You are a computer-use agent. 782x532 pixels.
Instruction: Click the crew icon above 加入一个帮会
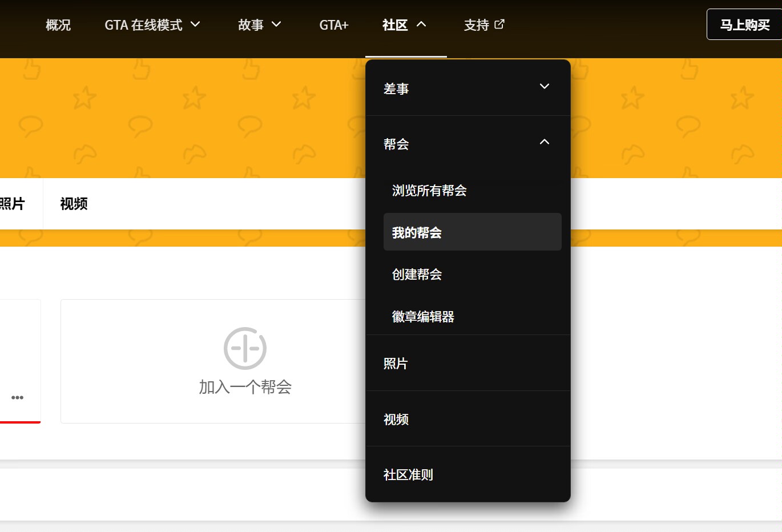245,348
